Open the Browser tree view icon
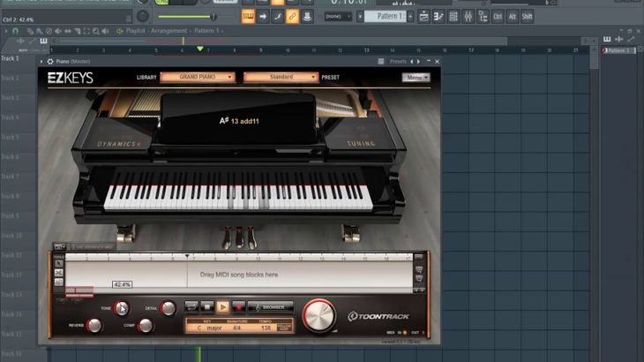Screen dimensions: 644x362 pos(483,17)
